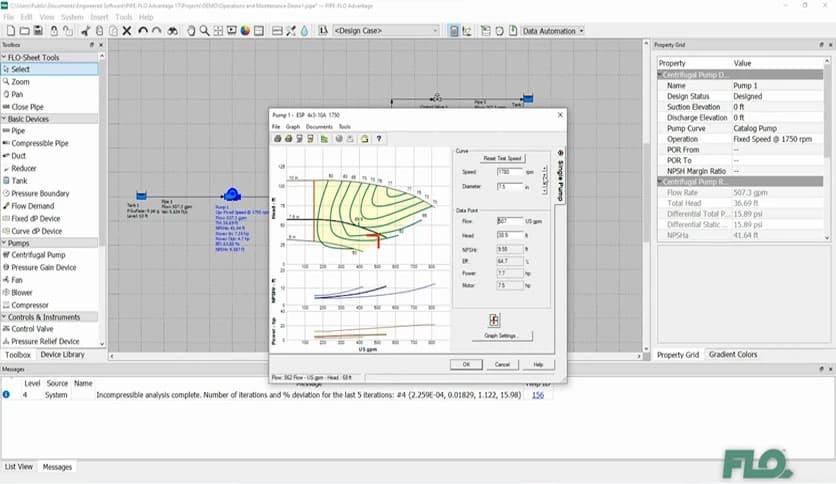Click the calculator Calculate icon
This screenshot has height=484, width=836.
pos(454,31)
